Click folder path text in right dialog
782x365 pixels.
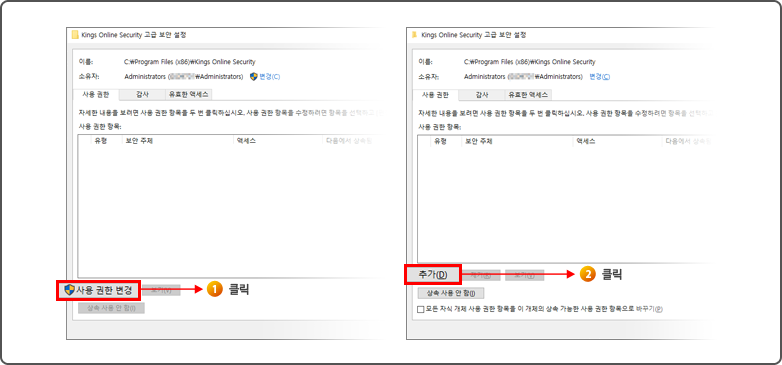pyautogui.click(x=530, y=62)
